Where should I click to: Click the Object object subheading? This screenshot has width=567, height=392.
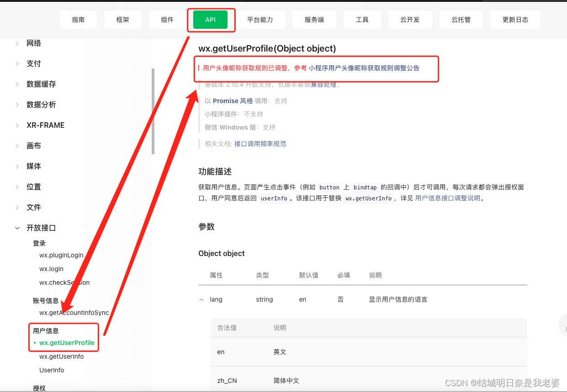[222, 253]
